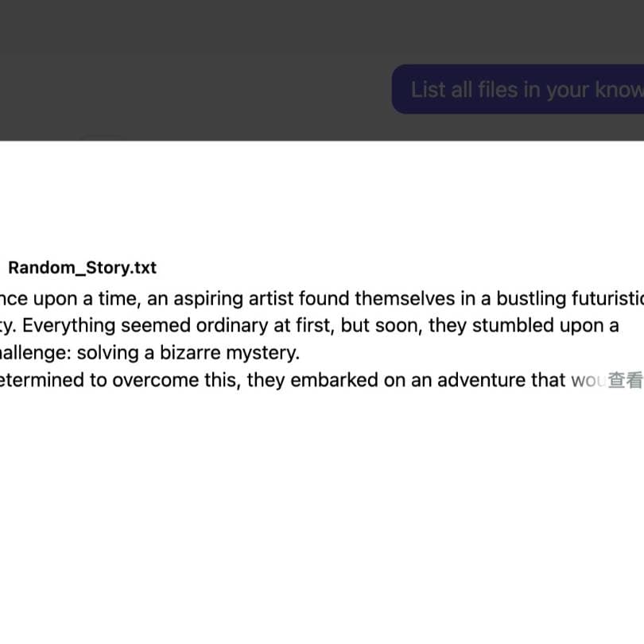Click the 查看 view-more link
Viewport: 644px width, 644px height.
pos(625,380)
